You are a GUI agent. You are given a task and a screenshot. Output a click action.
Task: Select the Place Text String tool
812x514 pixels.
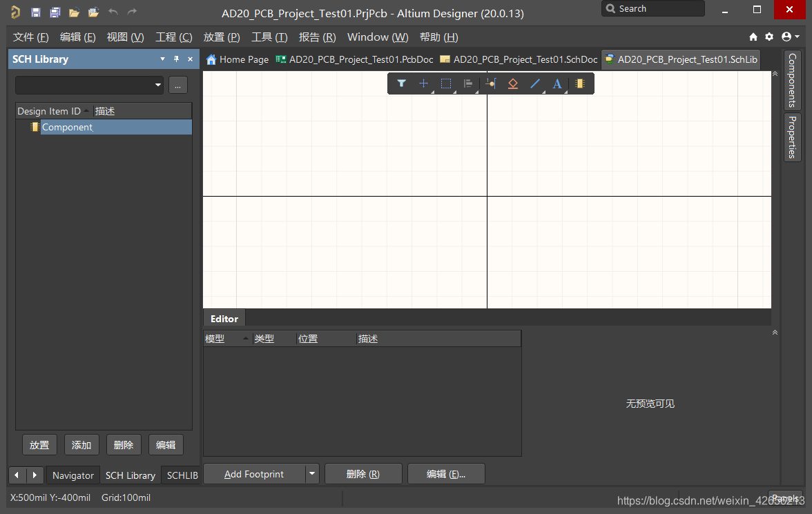557,83
